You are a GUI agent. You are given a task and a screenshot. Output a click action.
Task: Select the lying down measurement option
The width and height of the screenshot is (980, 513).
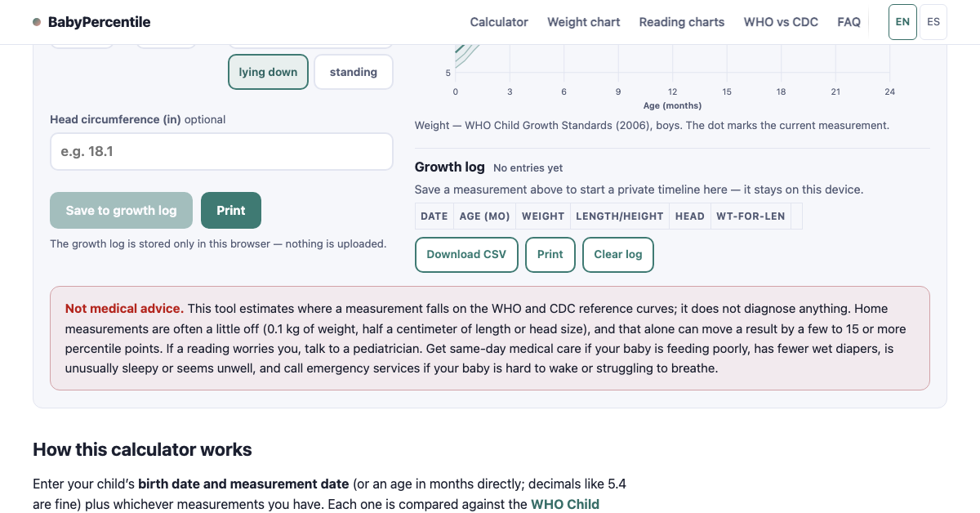pyautogui.click(x=268, y=72)
